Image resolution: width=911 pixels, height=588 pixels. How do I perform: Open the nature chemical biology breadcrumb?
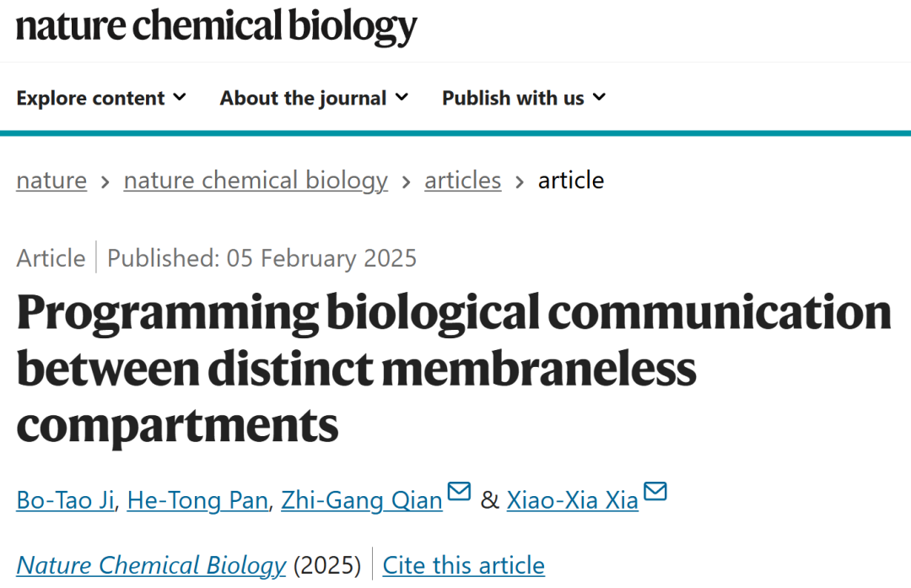point(256,181)
